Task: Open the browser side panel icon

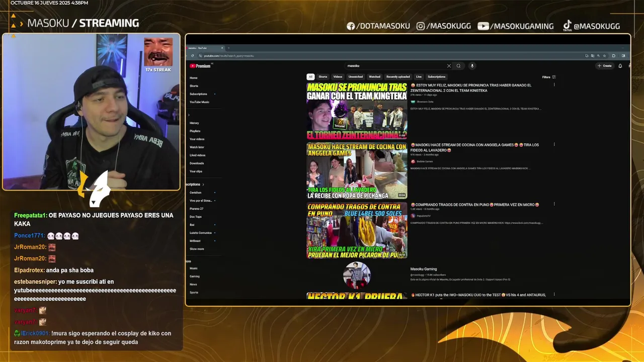Action: 623,56
